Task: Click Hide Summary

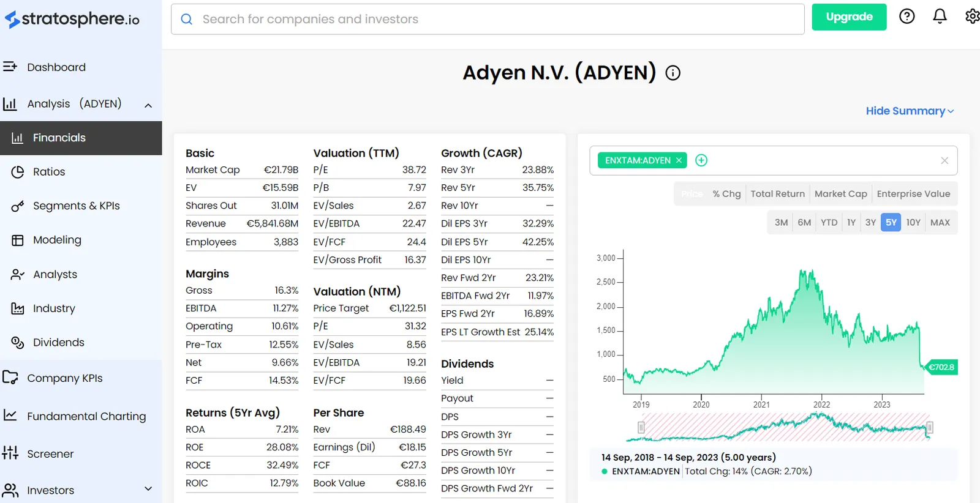Action: pyautogui.click(x=910, y=111)
